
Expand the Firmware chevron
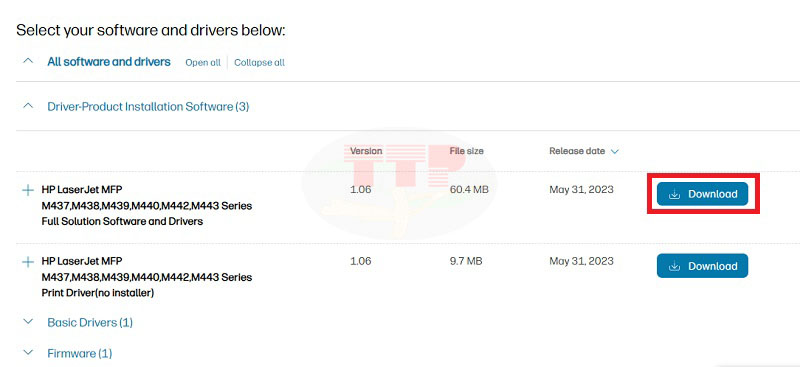click(x=29, y=352)
